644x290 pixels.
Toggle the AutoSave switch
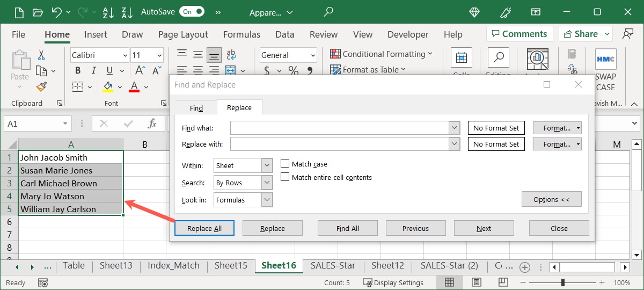point(192,11)
